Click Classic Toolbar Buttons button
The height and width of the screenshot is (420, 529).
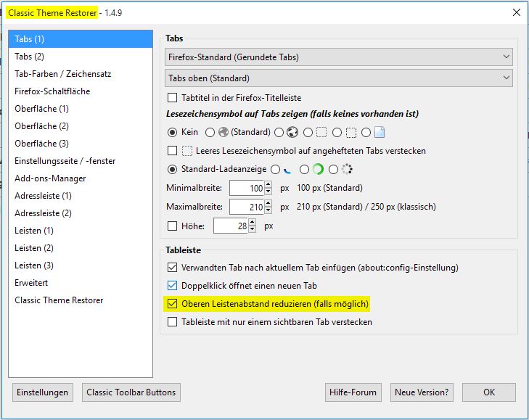131,392
